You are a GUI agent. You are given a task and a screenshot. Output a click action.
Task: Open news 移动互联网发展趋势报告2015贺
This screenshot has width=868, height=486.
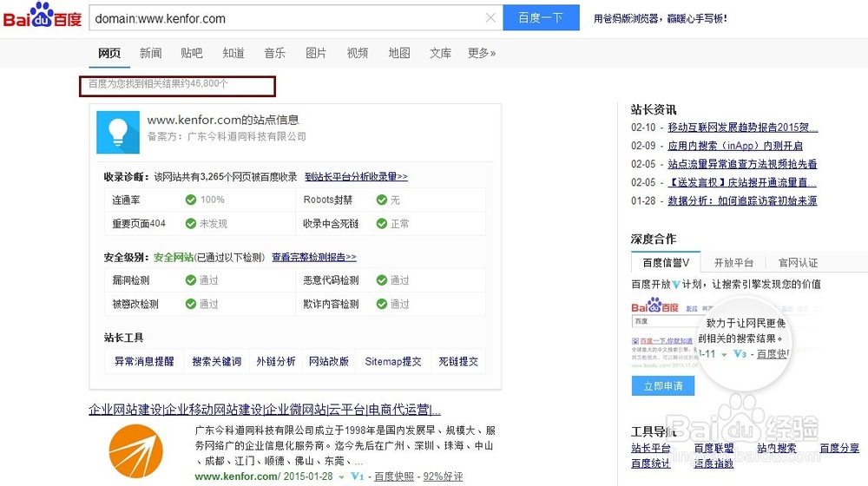pos(742,128)
